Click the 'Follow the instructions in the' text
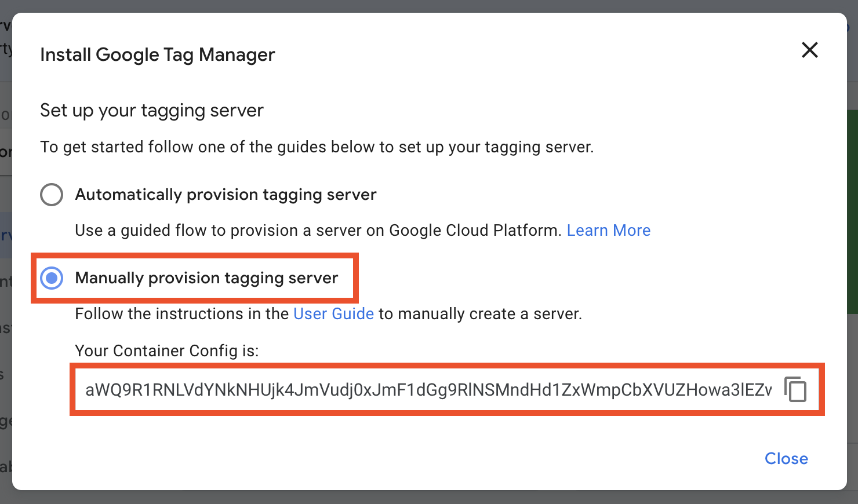858x504 pixels. [181, 314]
